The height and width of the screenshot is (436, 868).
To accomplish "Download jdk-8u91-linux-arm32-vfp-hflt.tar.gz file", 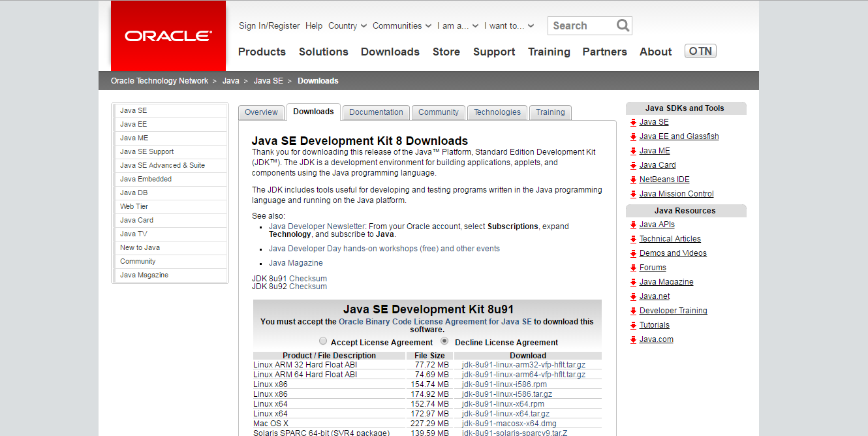I will (523, 365).
